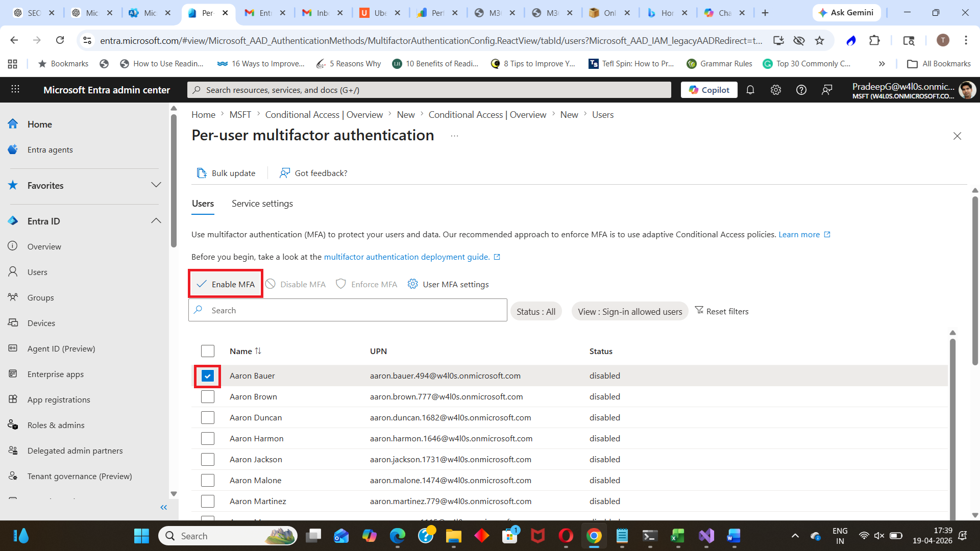Open Enterprise apps in sidebar
Screen dimensions: 980x551
55,374
